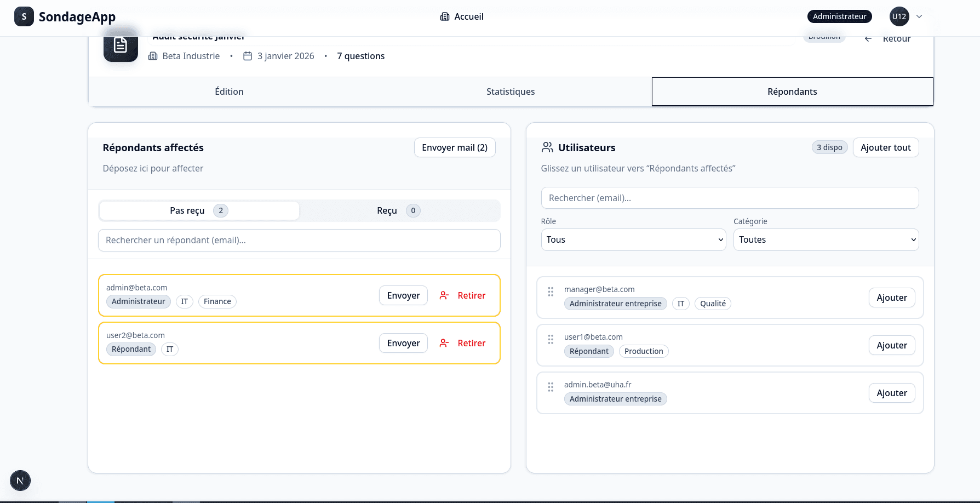Show the Pas reçu respondents list
Screen dimensions: 980x503
(x=199, y=210)
